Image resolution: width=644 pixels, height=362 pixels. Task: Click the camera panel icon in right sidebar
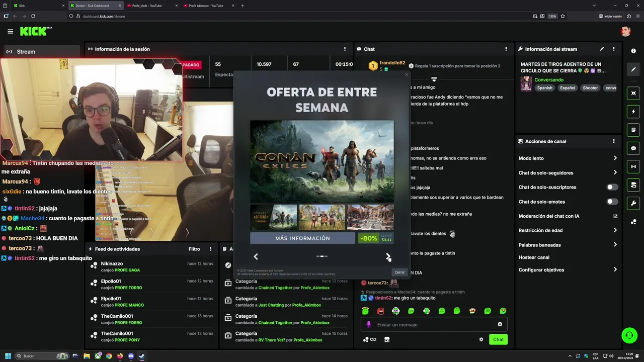tap(633, 185)
